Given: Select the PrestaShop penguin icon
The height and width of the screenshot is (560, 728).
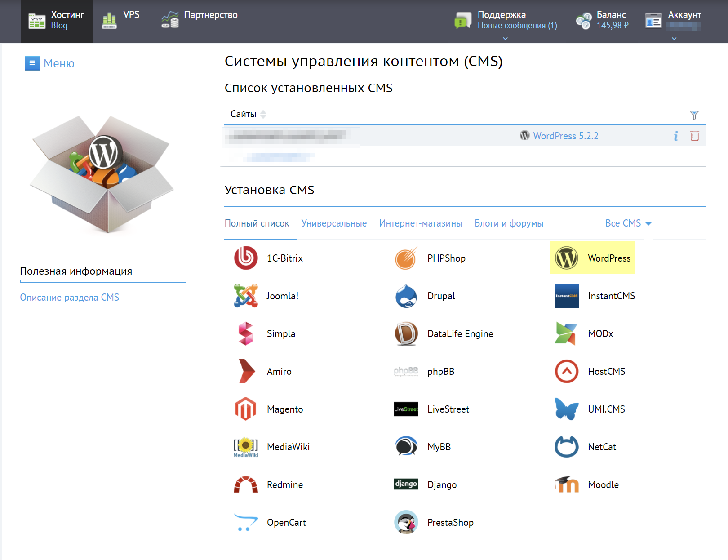Looking at the screenshot, I should tap(406, 522).
